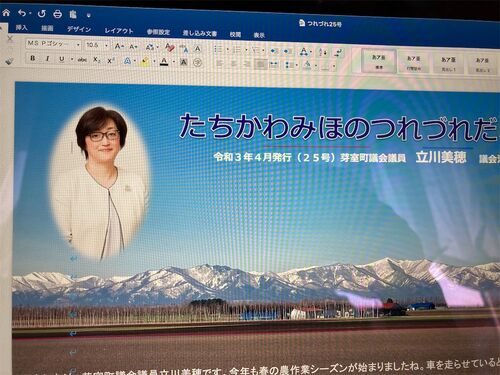Open the 10.5 font size dropdown
500x375 pixels.
click(x=97, y=45)
